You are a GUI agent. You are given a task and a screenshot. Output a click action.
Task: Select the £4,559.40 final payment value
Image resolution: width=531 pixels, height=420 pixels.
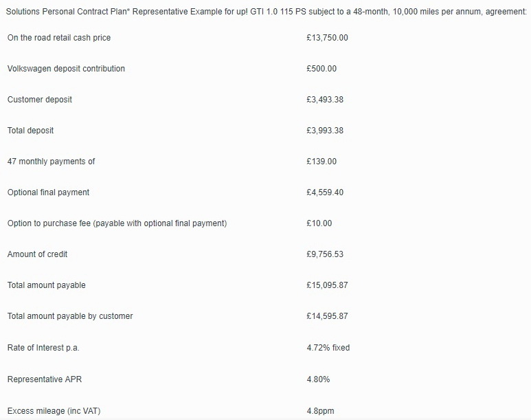(x=325, y=192)
